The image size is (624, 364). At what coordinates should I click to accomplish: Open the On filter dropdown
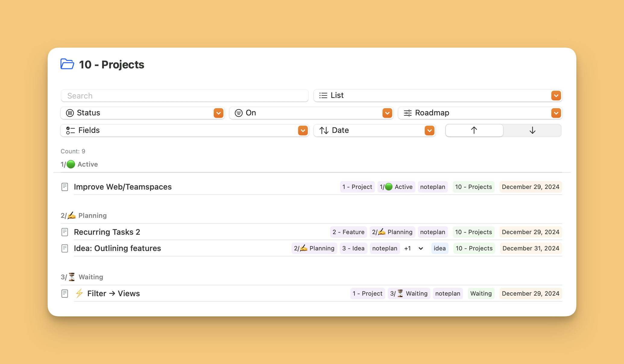tap(387, 113)
